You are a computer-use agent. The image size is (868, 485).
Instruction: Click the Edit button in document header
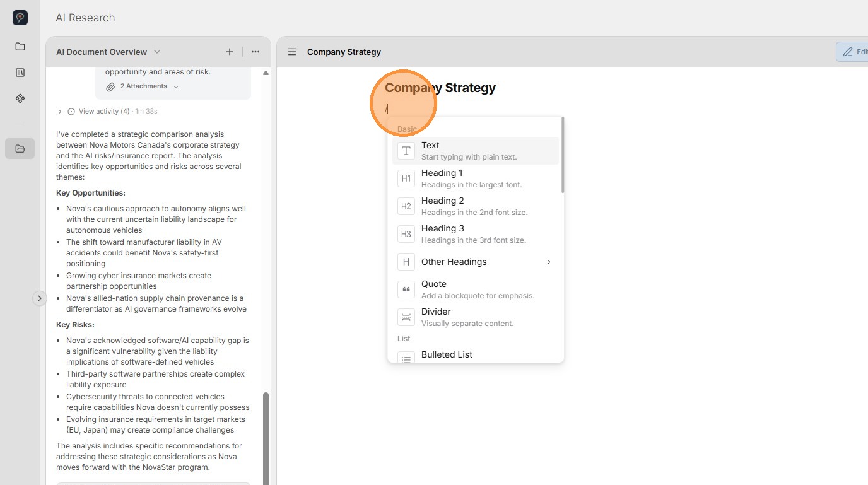pyautogui.click(x=852, y=52)
